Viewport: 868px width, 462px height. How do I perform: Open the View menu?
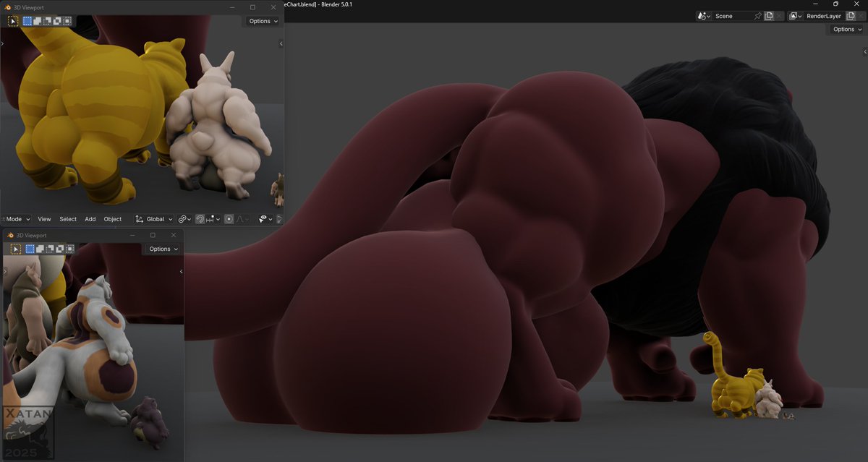pyautogui.click(x=44, y=219)
